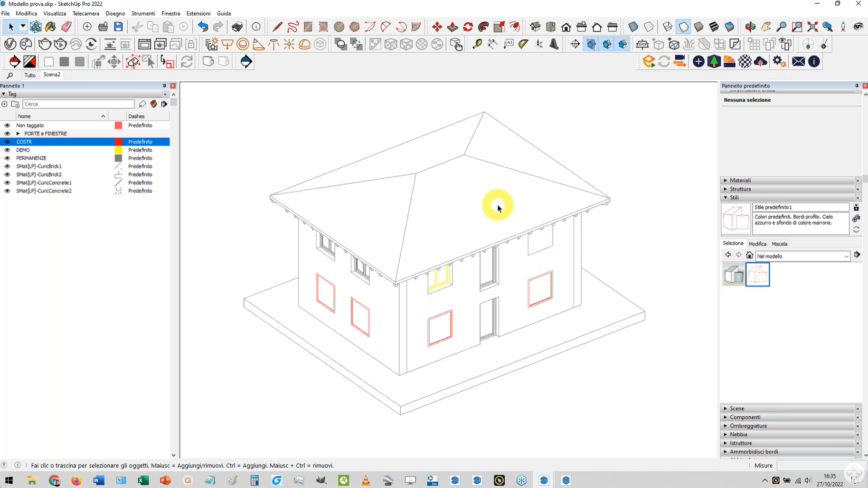The height and width of the screenshot is (488, 868).
Task: Switch to the Scena2 scene tab
Action: [x=52, y=75]
